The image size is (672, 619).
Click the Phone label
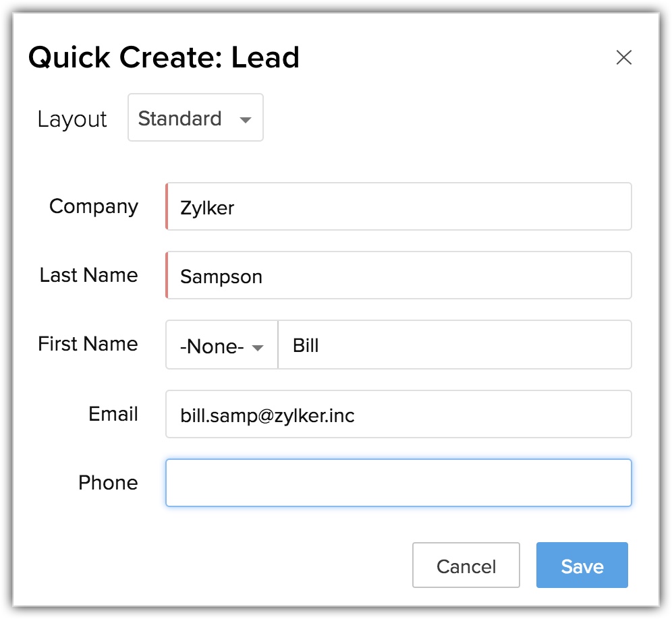pos(108,483)
